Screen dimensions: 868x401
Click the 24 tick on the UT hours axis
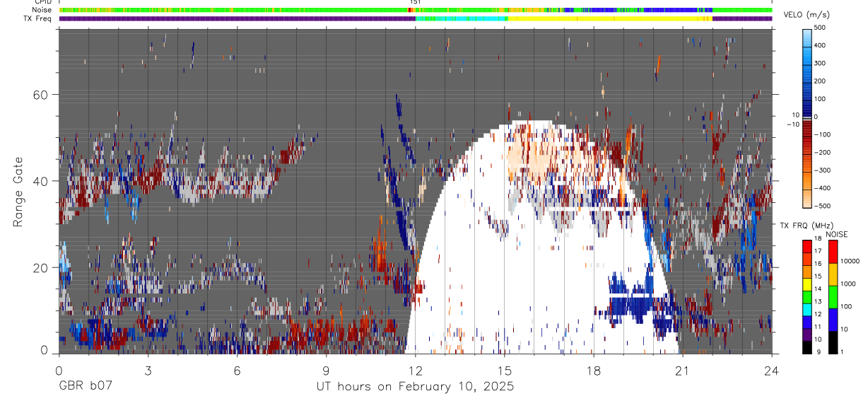click(772, 370)
